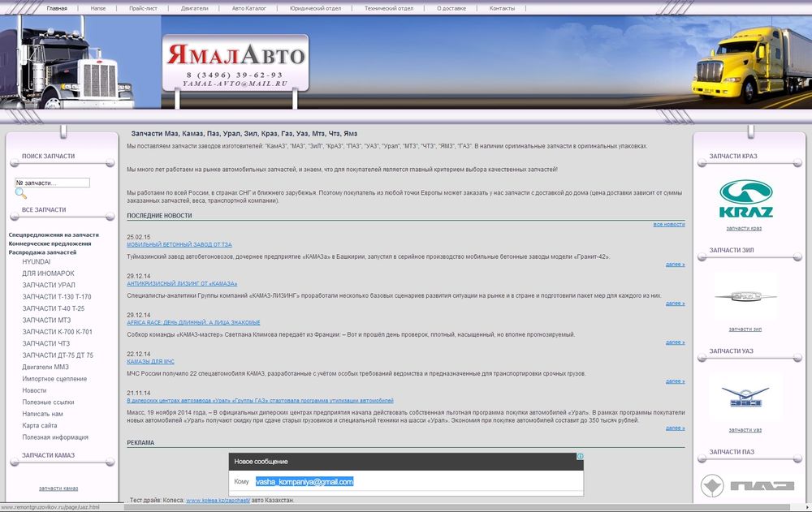
Task: Click the запчасти уаз link
Action: (x=745, y=430)
